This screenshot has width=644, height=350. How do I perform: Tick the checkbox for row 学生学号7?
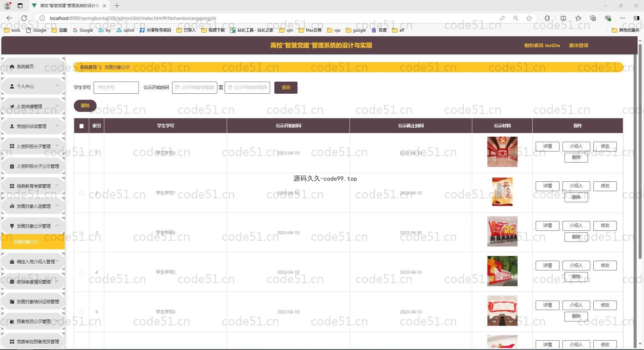[x=82, y=193]
